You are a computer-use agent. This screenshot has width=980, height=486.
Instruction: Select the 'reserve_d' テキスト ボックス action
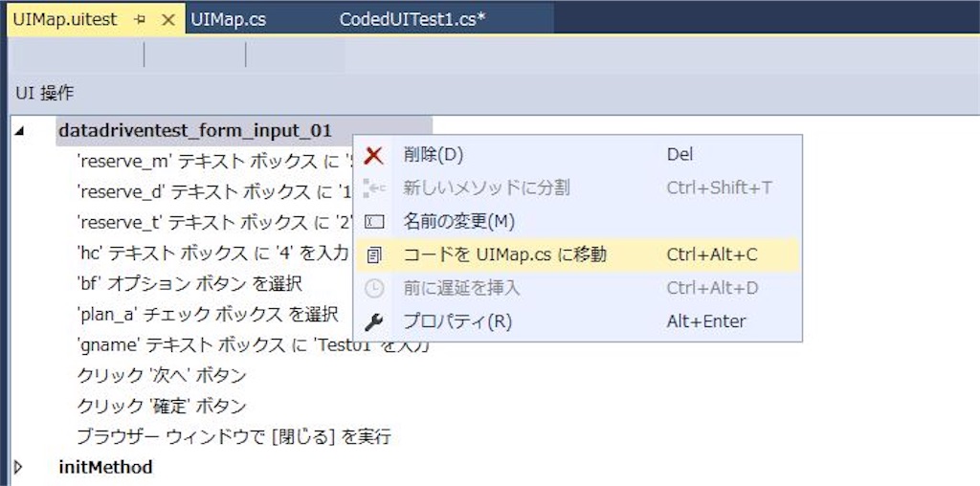[215, 191]
